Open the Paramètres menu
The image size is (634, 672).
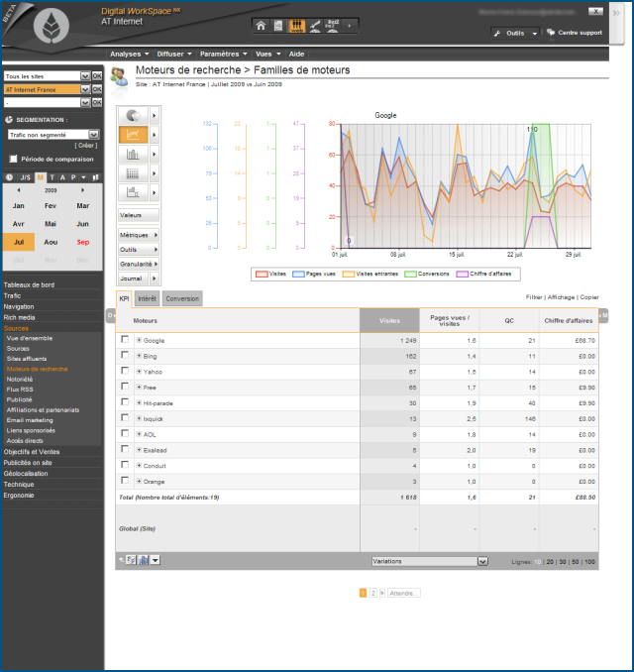point(224,54)
